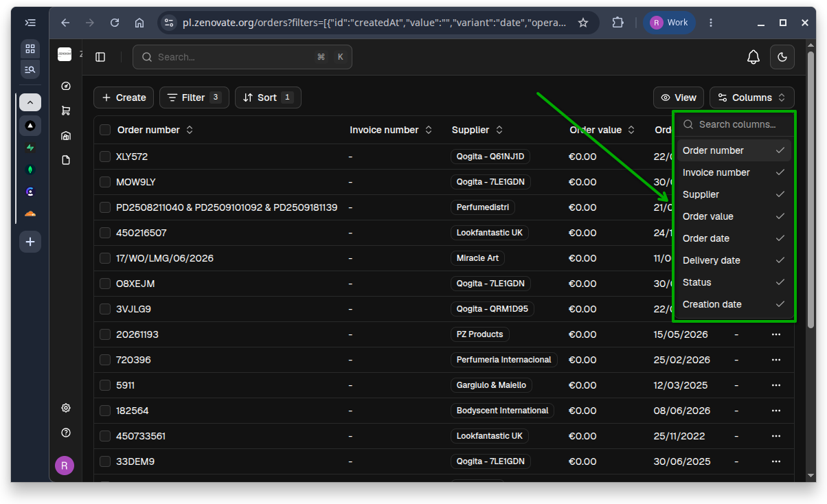Open the help question mark icon
The image size is (827, 504).
click(66, 433)
